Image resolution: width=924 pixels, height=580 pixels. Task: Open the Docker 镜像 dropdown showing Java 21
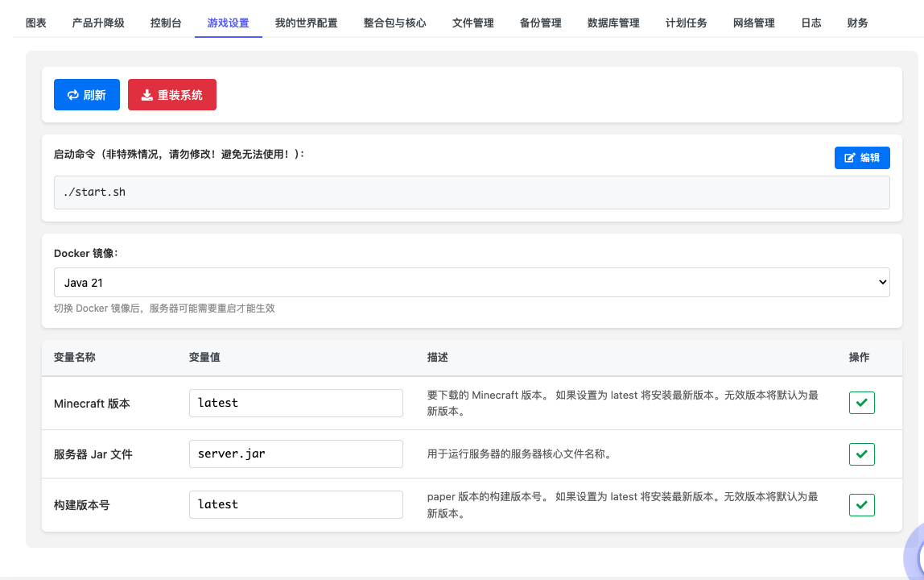(471, 282)
